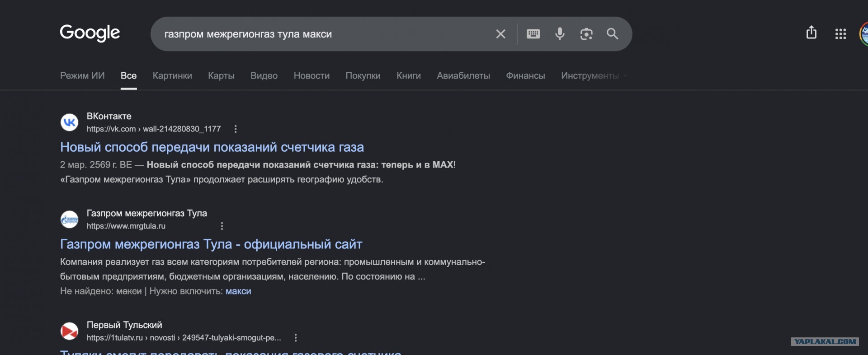This screenshot has height=355, width=868.
Task: Submit search with the magnifier icon
Action: click(613, 34)
